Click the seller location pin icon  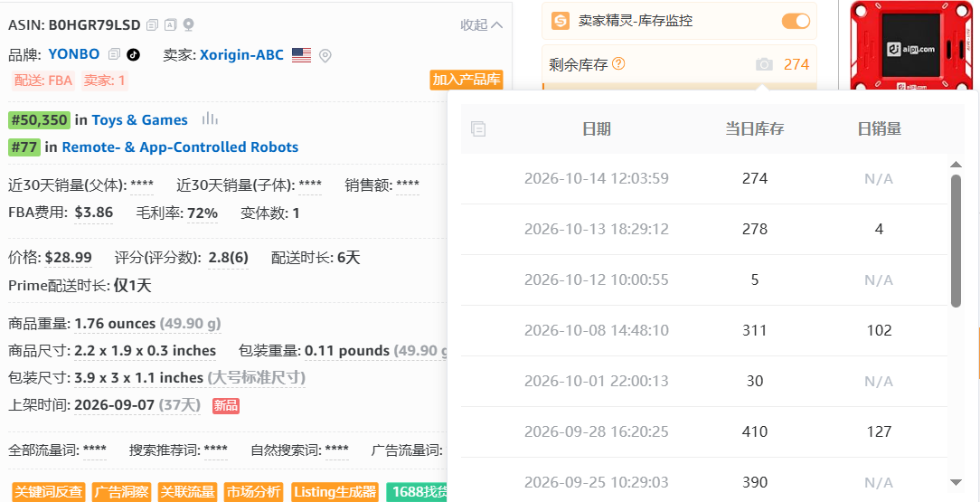pyautogui.click(x=325, y=56)
